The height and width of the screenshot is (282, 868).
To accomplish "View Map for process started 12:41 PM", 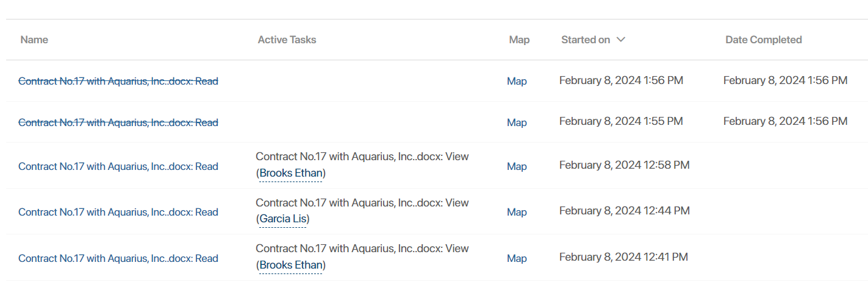I will pyautogui.click(x=517, y=258).
